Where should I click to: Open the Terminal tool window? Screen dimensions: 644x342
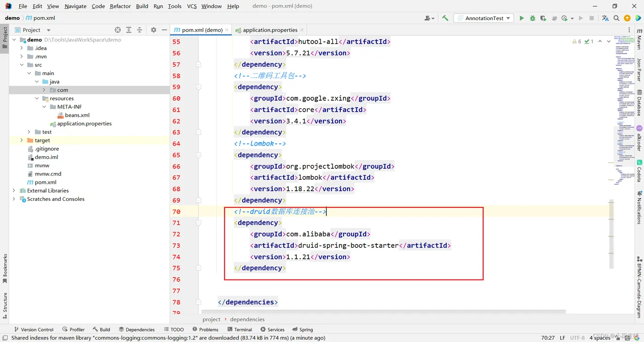click(x=239, y=330)
